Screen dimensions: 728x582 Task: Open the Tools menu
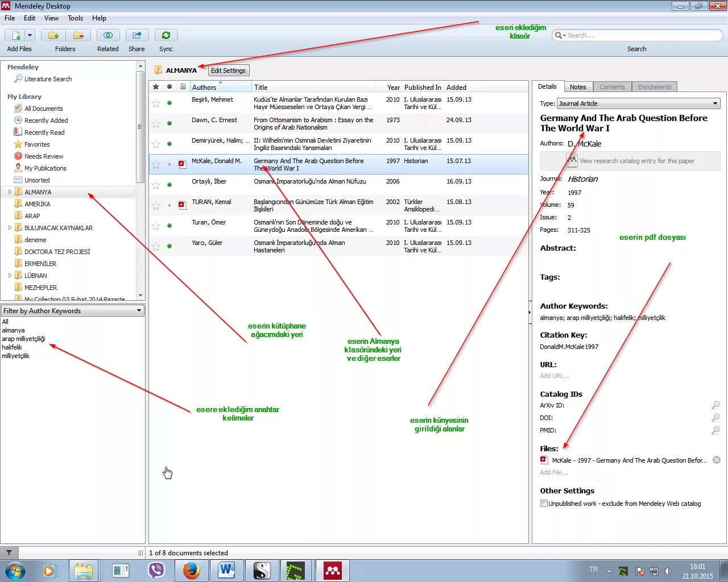(75, 18)
